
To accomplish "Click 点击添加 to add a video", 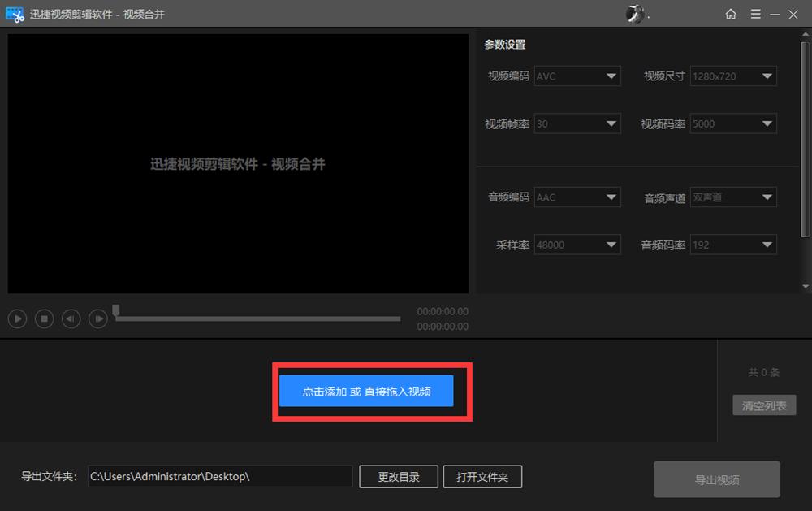I will pyautogui.click(x=367, y=391).
